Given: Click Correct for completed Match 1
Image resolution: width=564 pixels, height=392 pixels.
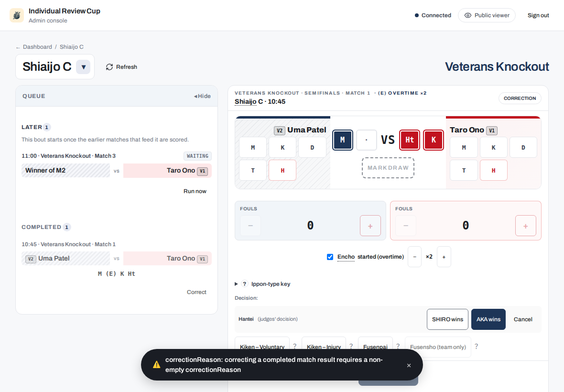Looking at the screenshot, I should [x=196, y=292].
